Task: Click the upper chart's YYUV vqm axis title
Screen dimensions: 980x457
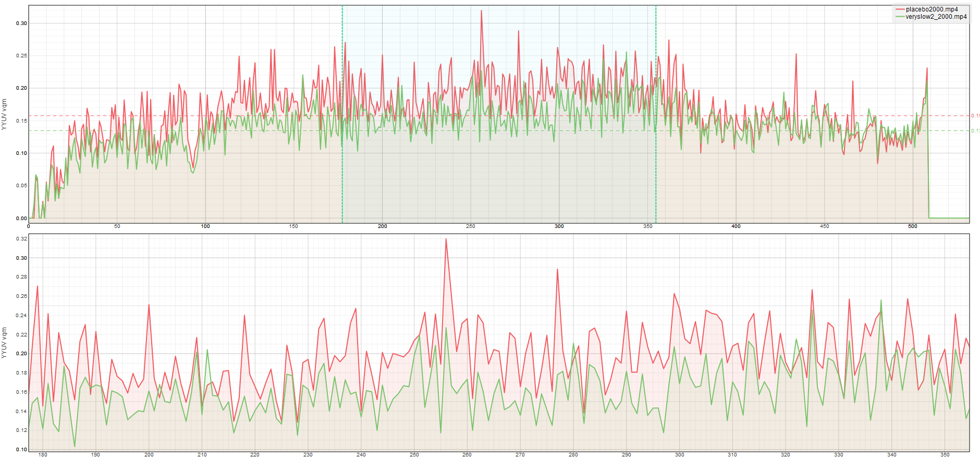Action: (x=4, y=114)
